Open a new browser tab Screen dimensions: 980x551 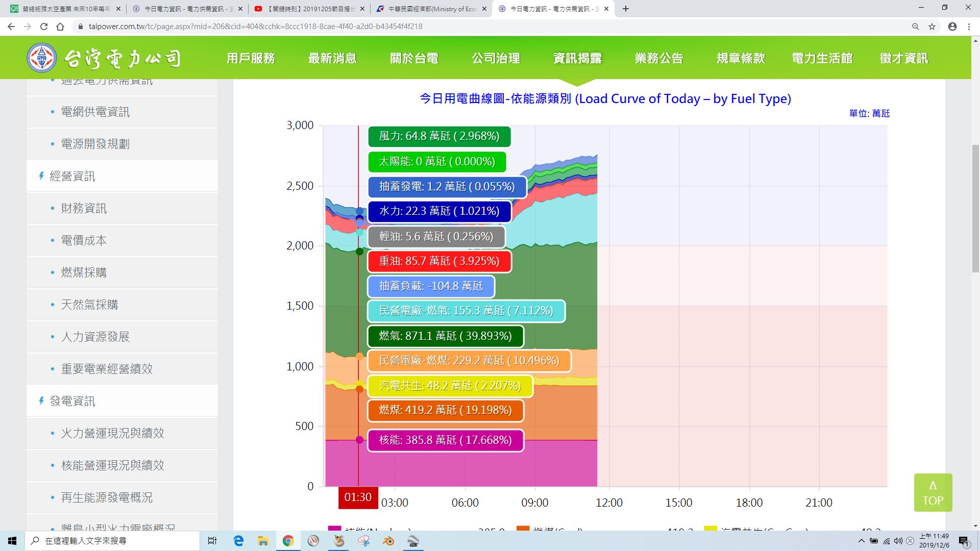(626, 9)
